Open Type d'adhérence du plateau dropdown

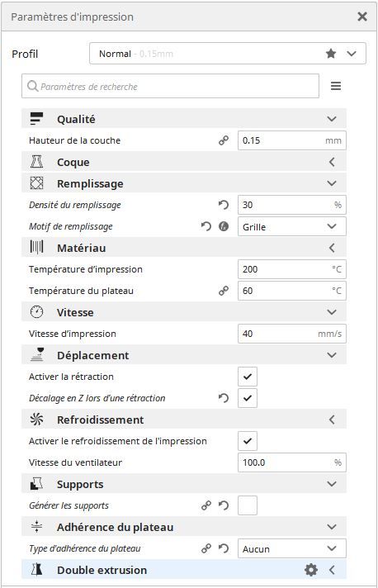[292, 548]
